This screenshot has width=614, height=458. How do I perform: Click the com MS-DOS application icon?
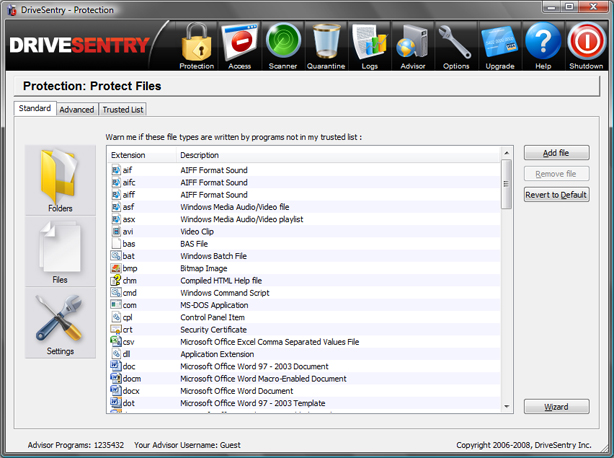tap(116, 305)
